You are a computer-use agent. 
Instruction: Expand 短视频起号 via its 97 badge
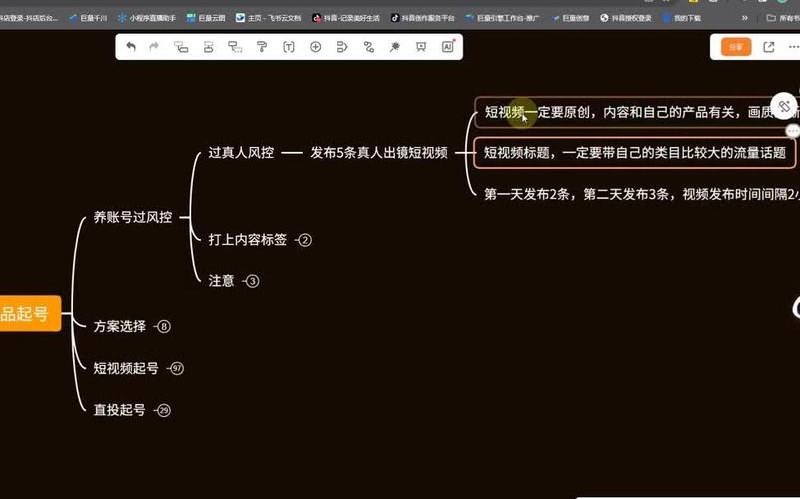(x=177, y=368)
